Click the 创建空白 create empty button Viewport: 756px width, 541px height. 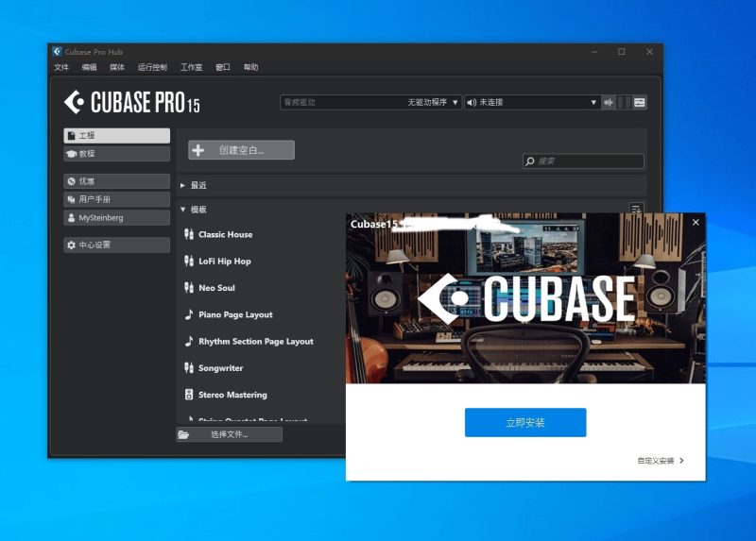[x=242, y=150]
